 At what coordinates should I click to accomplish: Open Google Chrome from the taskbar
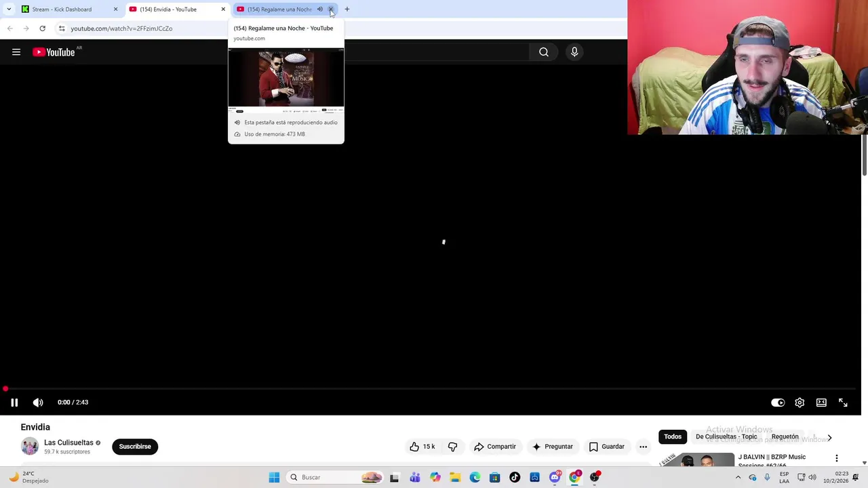coord(575,478)
